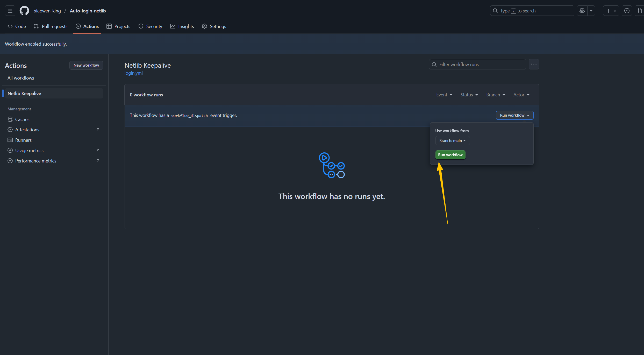Open the create new plus dropdown
This screenshot has height=355, width=644.
[611, 11]
